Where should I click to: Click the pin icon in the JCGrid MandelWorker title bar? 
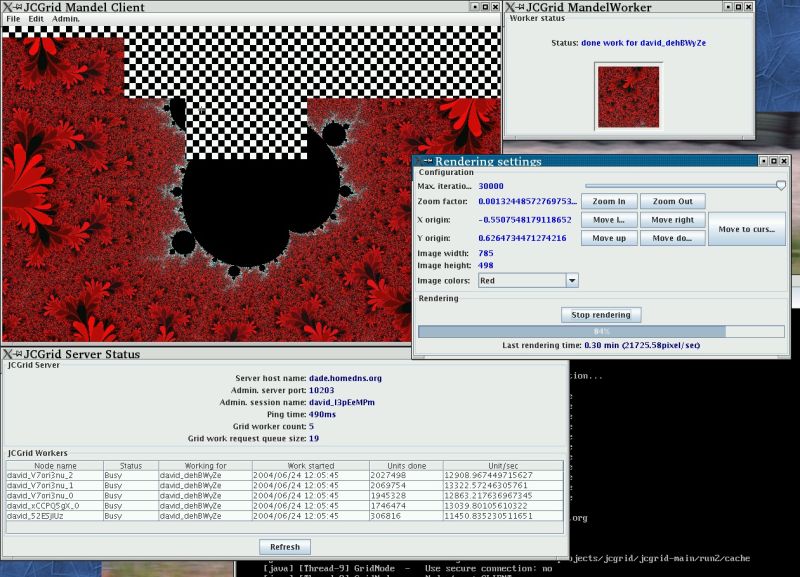click(x=520, y=7)
